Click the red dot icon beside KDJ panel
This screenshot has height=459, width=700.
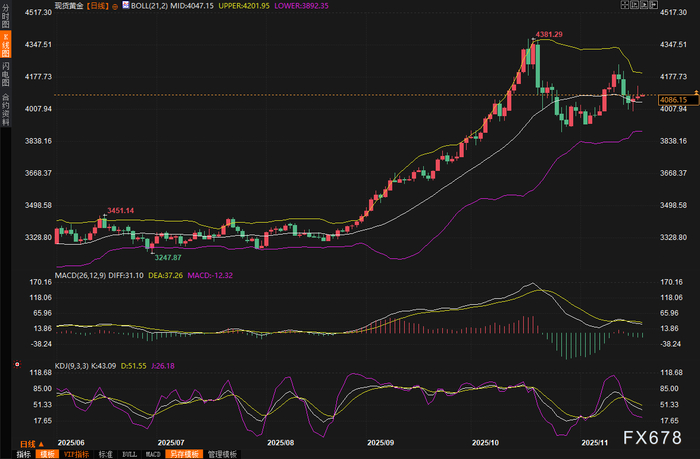(x=17, y=364)
